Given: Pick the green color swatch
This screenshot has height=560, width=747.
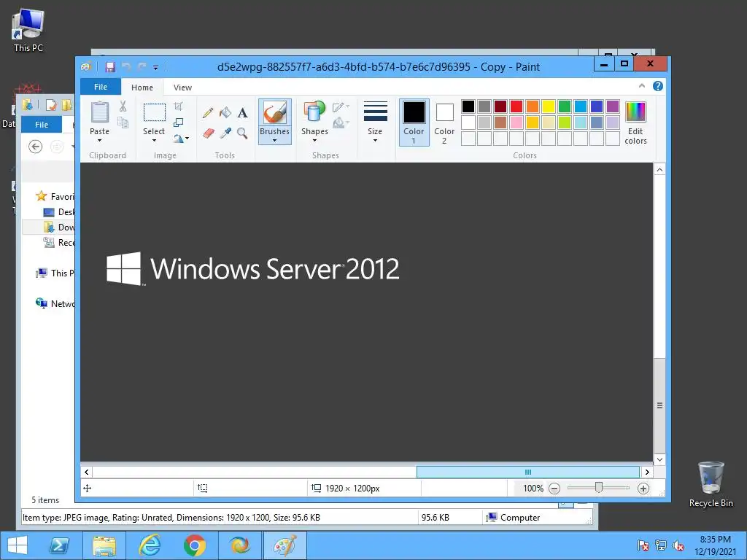Looking at the screenshot, I should 565,106.
